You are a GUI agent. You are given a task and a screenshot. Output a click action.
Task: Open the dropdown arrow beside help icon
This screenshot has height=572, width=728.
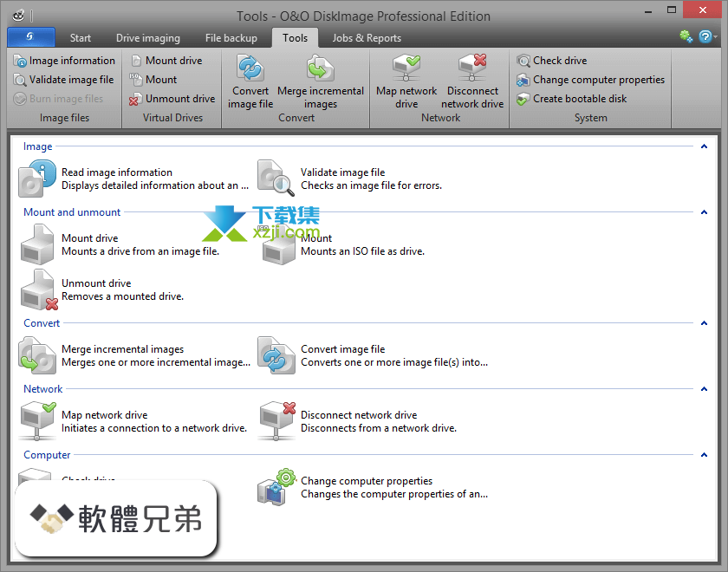click(716, 36)
